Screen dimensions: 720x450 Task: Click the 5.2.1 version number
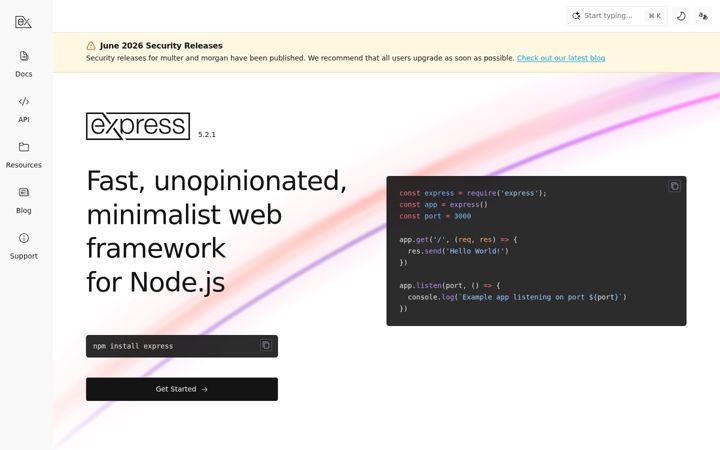(207, 135)
